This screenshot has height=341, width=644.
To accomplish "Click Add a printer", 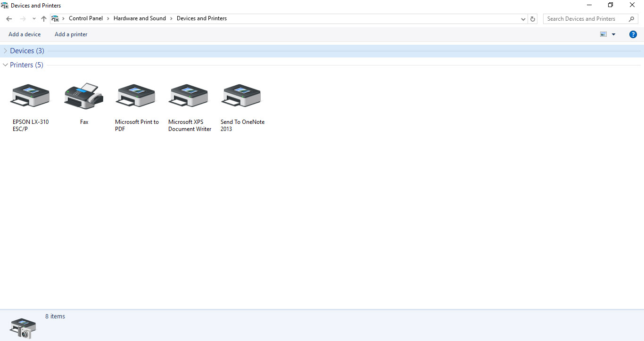I will tap(71, 34).
